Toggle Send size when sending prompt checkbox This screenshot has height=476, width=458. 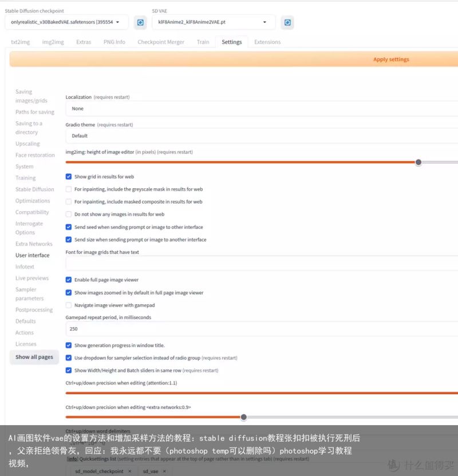(x=69, y=240)
